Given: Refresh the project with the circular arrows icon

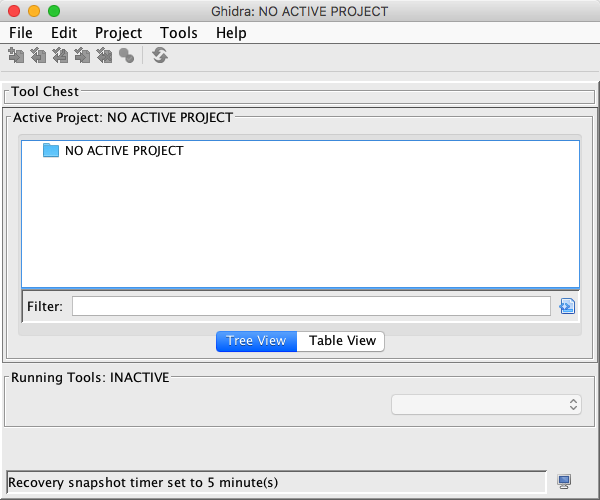Looking at the screenshot, I should 160,56.
